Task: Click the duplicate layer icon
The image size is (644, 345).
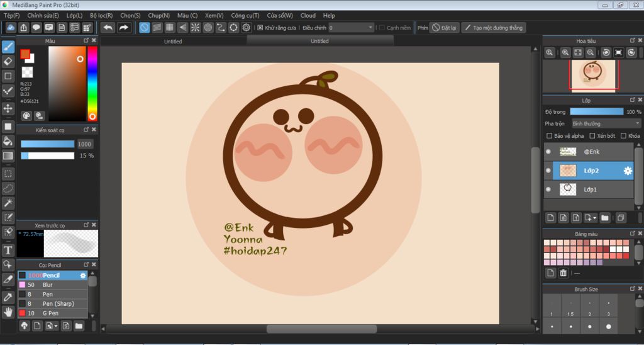Action: pos(621,218)
